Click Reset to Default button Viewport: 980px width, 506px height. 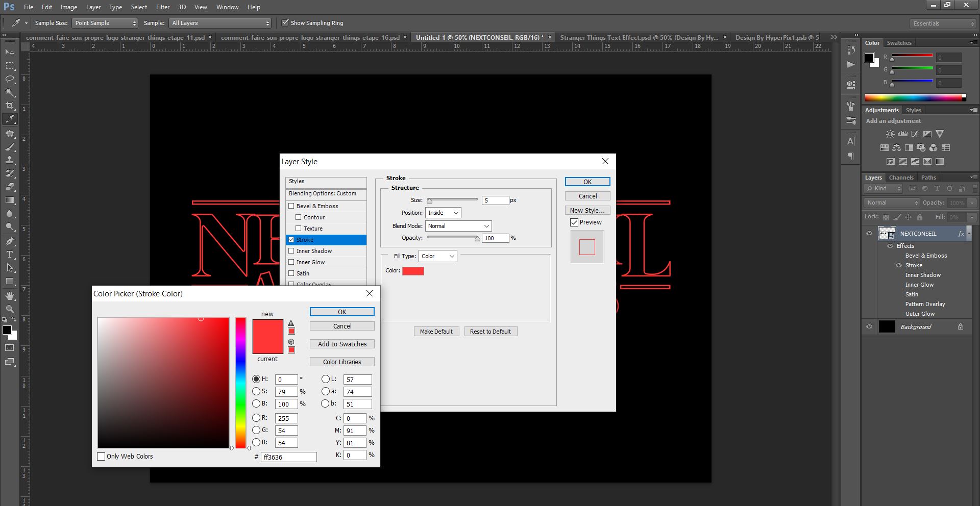click(x=491, y=332)
